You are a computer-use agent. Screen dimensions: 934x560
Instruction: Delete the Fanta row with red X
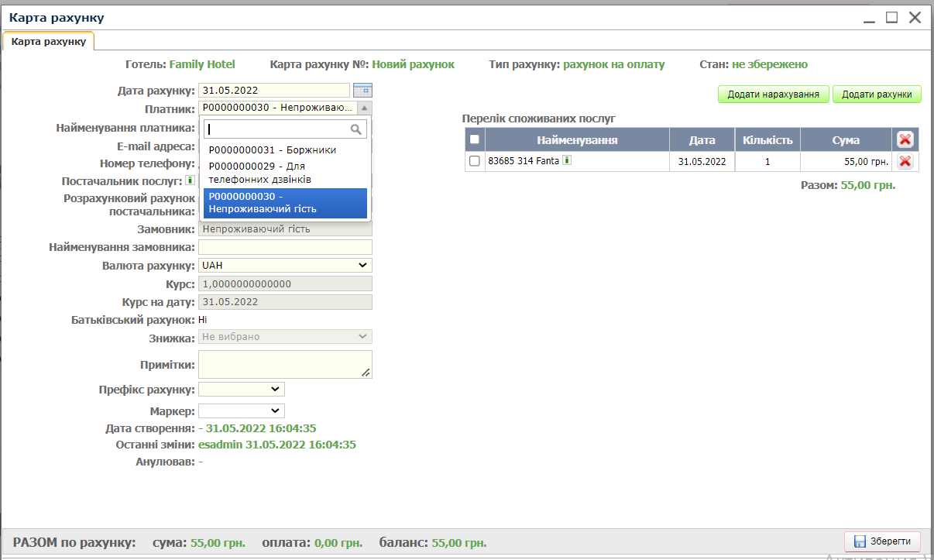pyautogui.click(x=905, y=161)
